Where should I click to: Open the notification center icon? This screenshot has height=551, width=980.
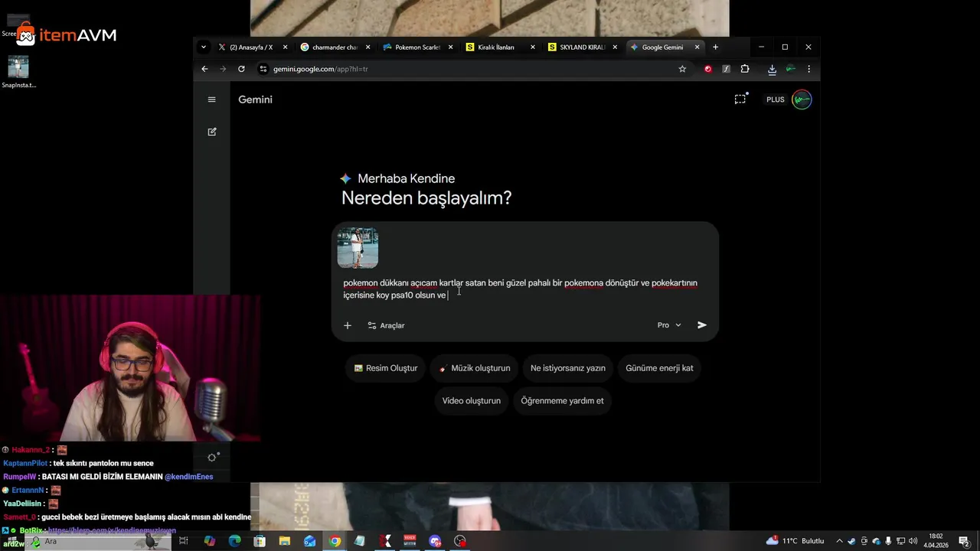[x=964, y=541]
